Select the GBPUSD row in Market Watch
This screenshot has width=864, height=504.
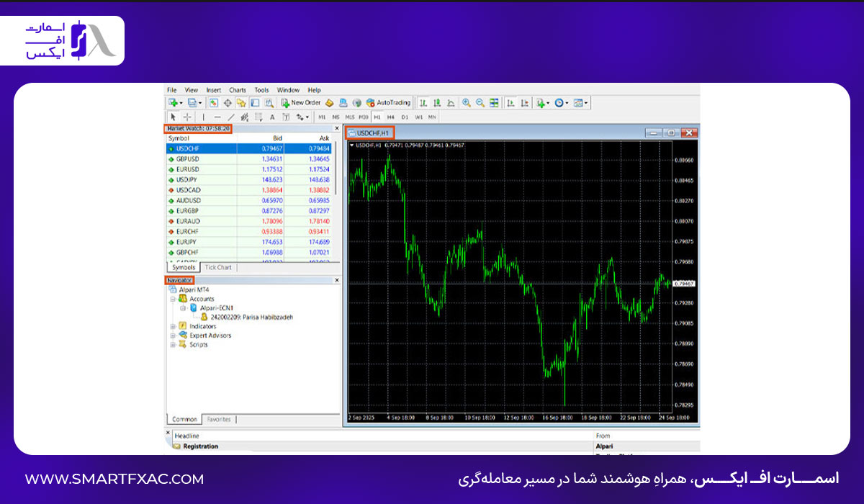250,159
